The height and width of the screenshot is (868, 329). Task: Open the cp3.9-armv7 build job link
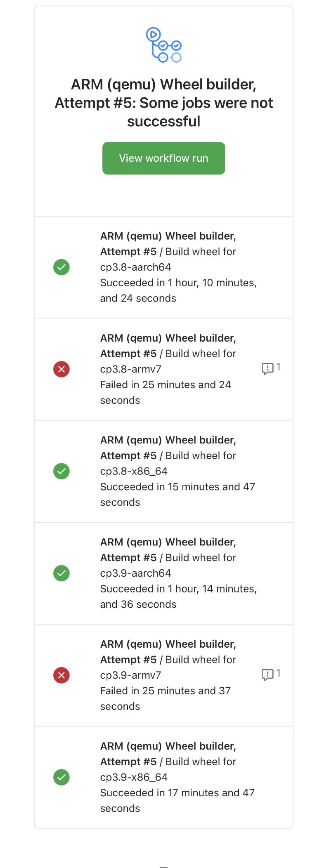(x=168, y=659)
